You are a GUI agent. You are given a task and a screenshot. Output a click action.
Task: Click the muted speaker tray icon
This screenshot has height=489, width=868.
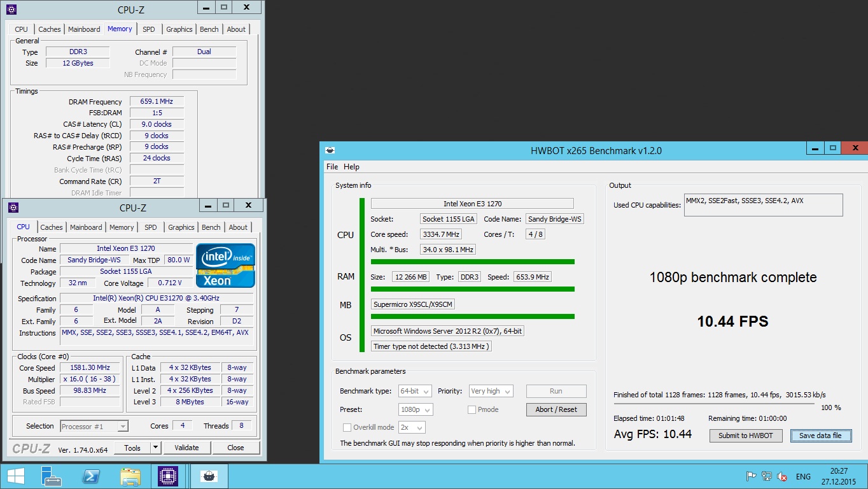point(783,476)
